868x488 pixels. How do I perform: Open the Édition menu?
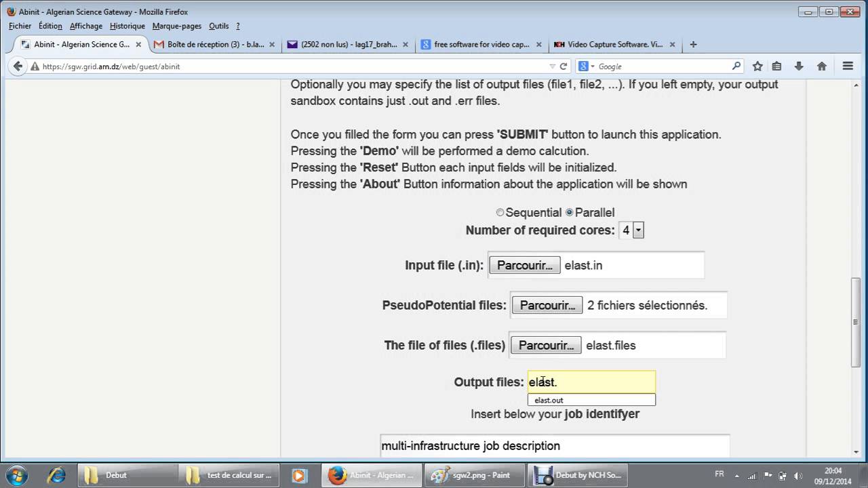pyautogui.click(x=50, y=26)
